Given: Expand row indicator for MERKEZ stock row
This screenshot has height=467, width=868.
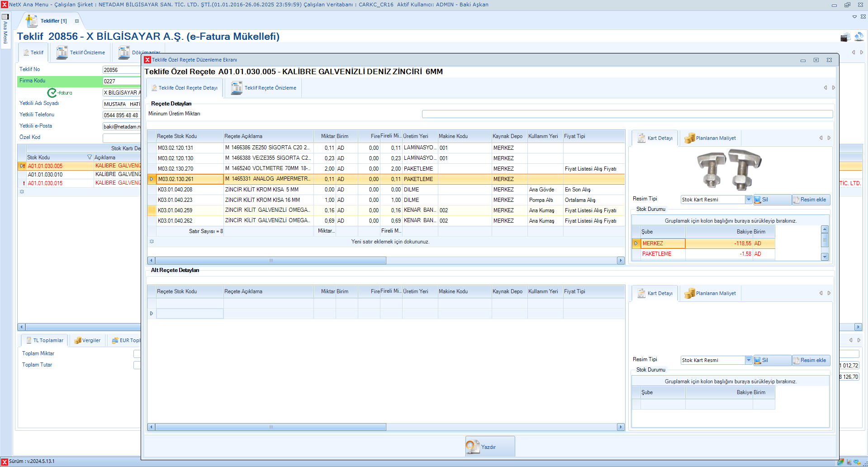Looking at the screenshot, I should pyautogui.click(x=636, y=243).
